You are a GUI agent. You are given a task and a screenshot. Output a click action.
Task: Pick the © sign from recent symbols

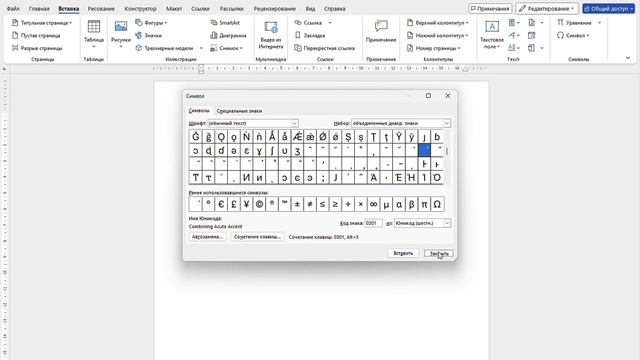(x=259, y=204)
